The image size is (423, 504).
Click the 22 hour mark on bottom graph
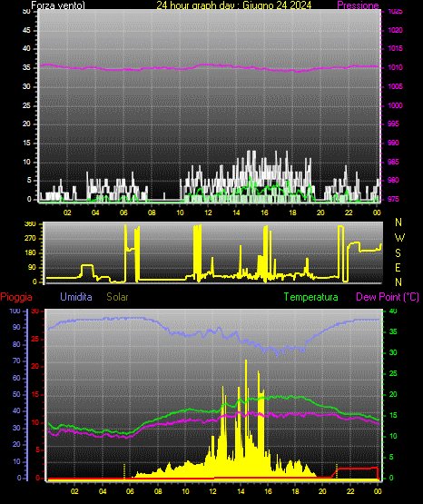point(350,491)
